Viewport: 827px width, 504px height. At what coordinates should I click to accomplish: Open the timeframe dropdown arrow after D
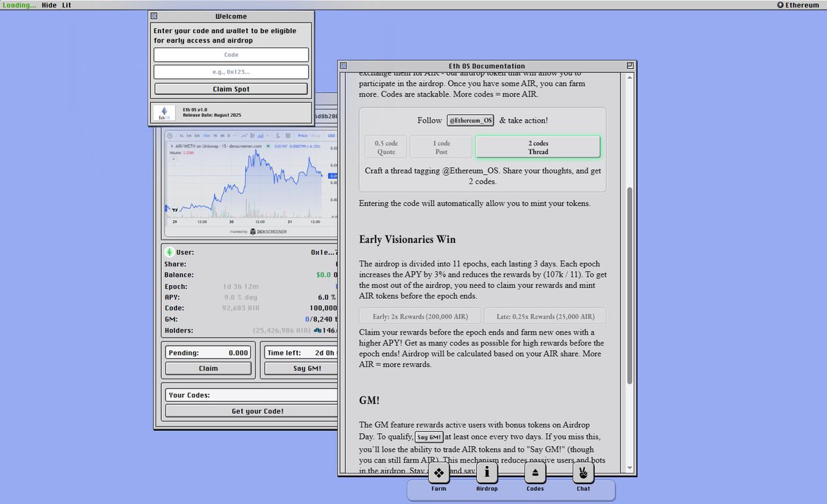(x=234, y=136)
